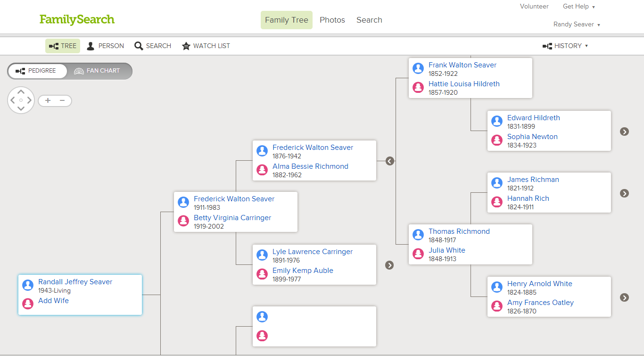
Task: Click male icon beside Lyle Lawrence Carringer
Action: tap(262, 255)
